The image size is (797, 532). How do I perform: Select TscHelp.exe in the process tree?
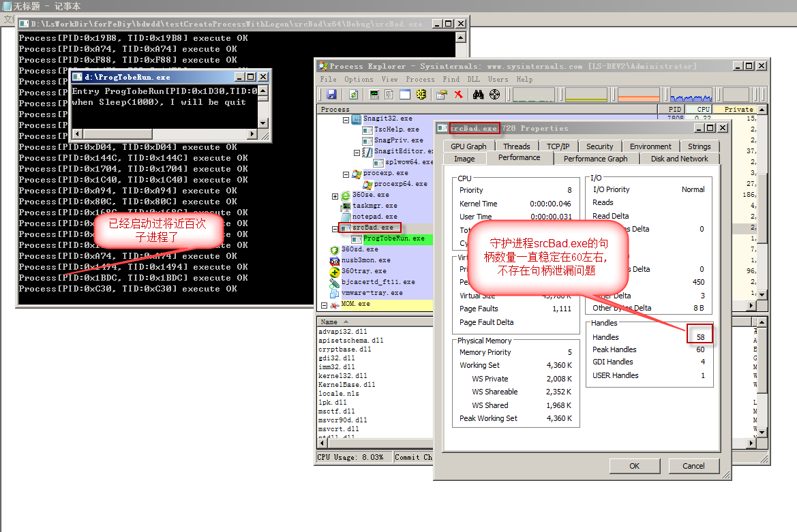point(397,129)
